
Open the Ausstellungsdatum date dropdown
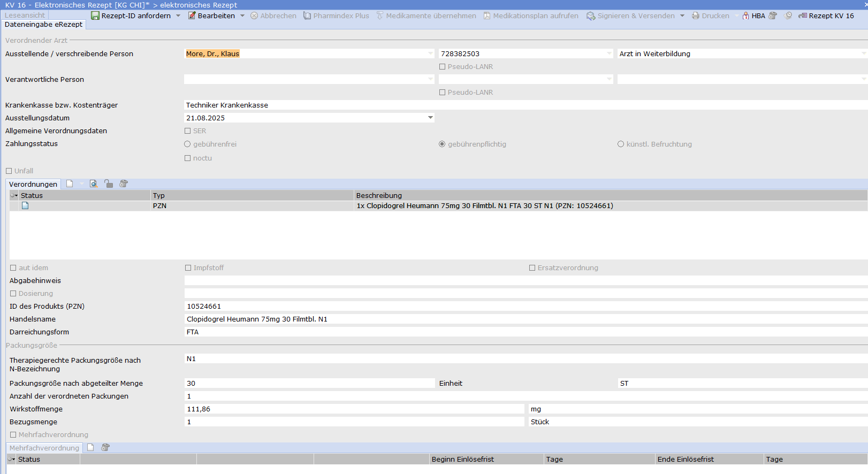pyautogui.click(x=430, y=118)
